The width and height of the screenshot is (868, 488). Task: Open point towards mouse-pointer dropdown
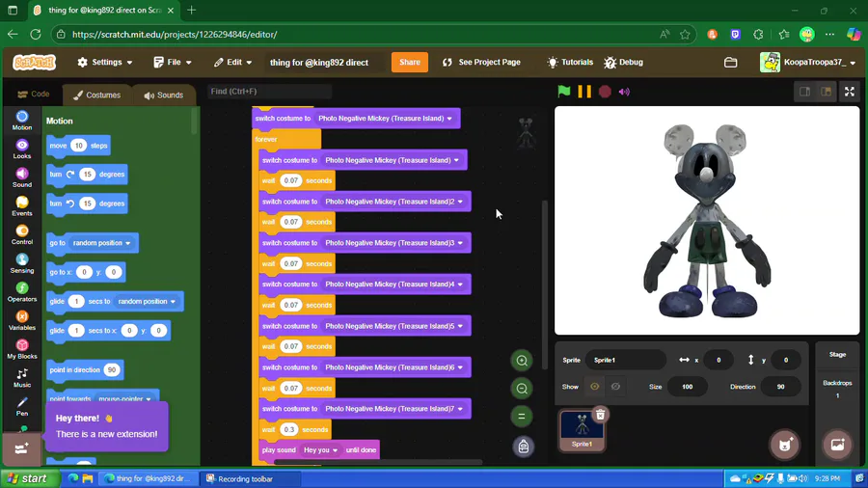click(x=124, y=399)
